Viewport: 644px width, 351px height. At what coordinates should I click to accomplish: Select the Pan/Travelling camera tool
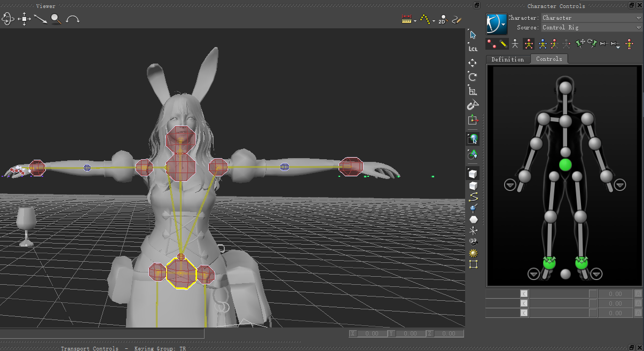coord(24,19)
